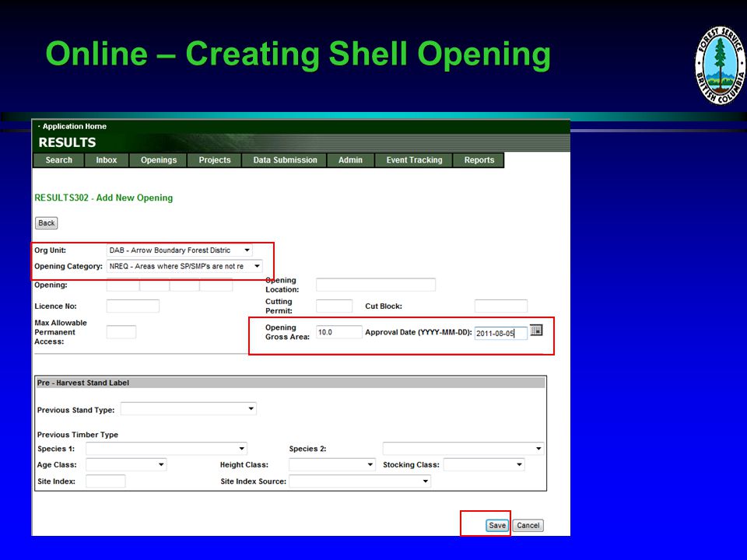The width and height of the screenshot is (747, 560).
Task: Click the Forest Service British Columbia logo
Action: (720, 65)
